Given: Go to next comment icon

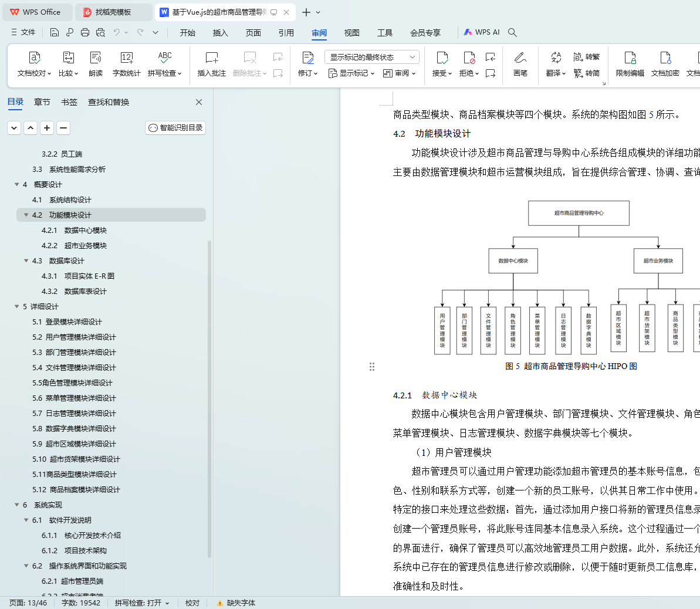Looking at the screenshot, I should coord(278,73).
